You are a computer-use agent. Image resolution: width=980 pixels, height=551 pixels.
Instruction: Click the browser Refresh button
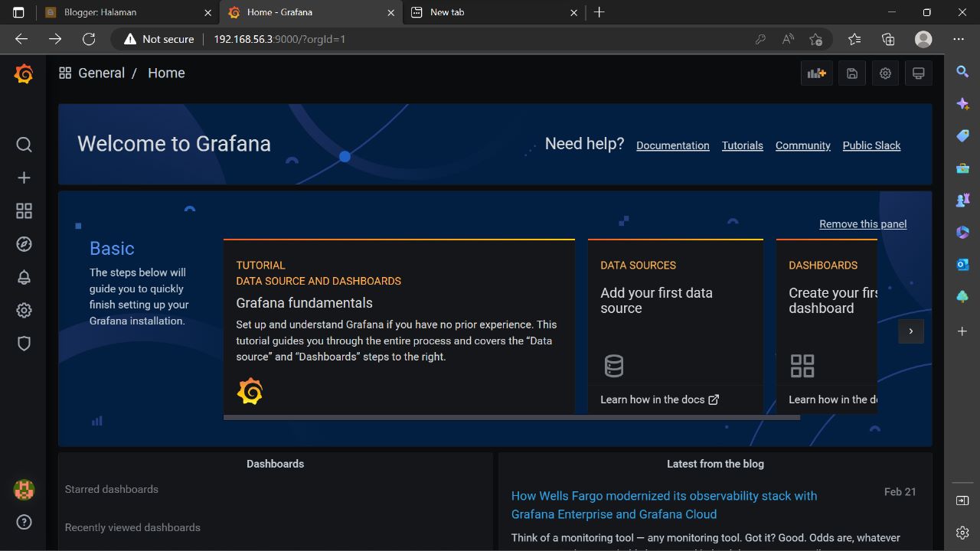coord(89,39)
